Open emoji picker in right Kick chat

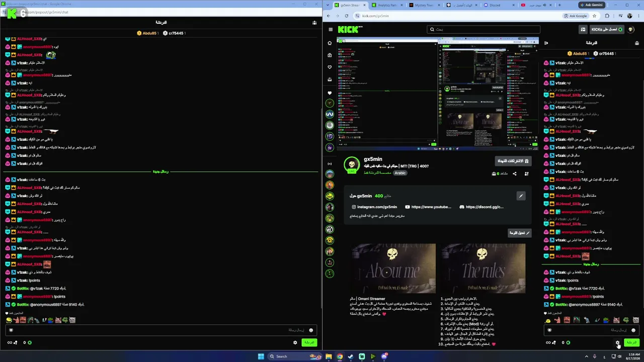pyautogui.click(x=633, y=330)
